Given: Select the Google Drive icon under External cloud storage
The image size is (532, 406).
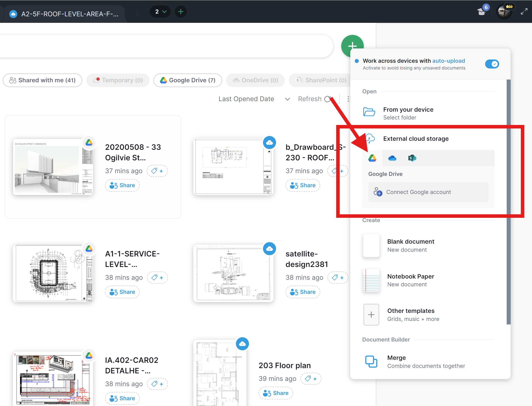Looking at the screenshot, I should [x=372, y=158].
